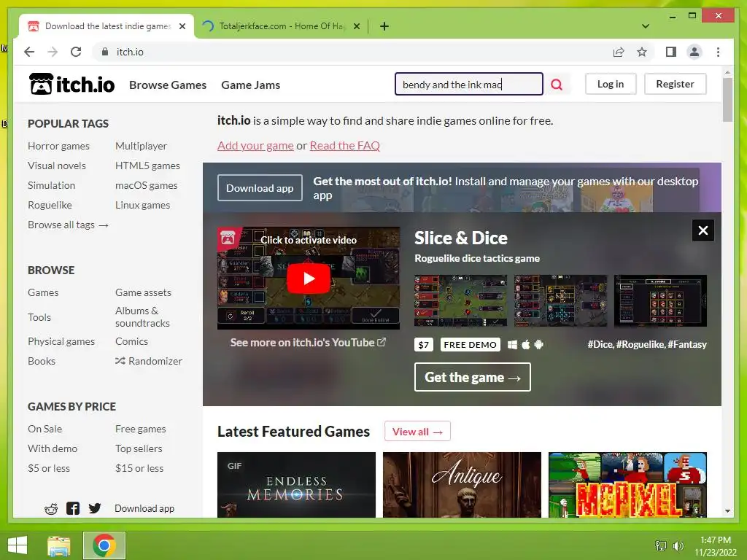Image resolution: width=747 pixels, height=560 pixels.
Task: Click the Chrome taskbar icon
Action: click(x=104, y=545)
